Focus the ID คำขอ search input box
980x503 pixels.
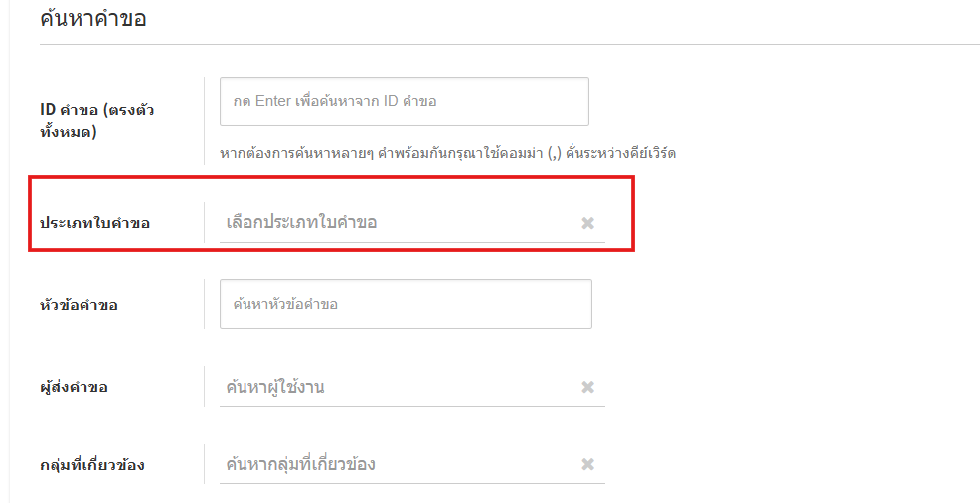coord(404,101)
